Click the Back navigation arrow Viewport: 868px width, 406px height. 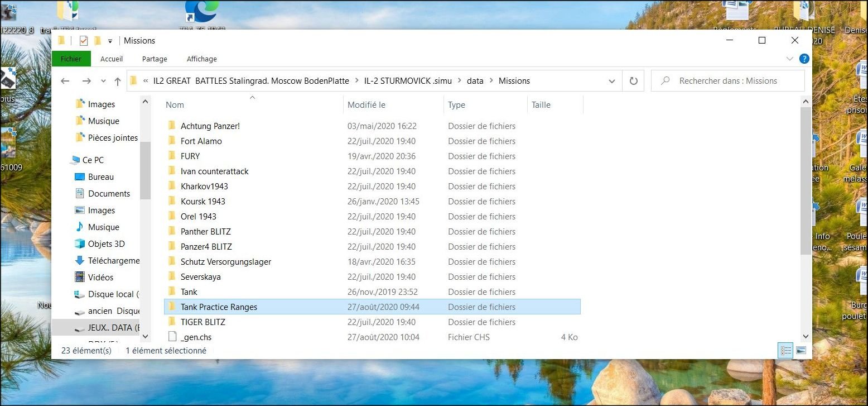tap(65, 81)
